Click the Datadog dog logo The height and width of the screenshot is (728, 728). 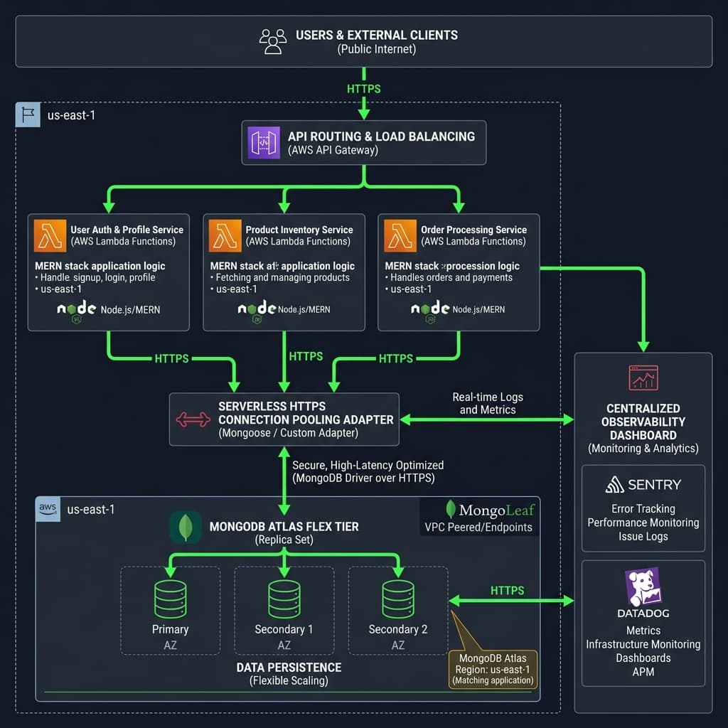point(643,586)
